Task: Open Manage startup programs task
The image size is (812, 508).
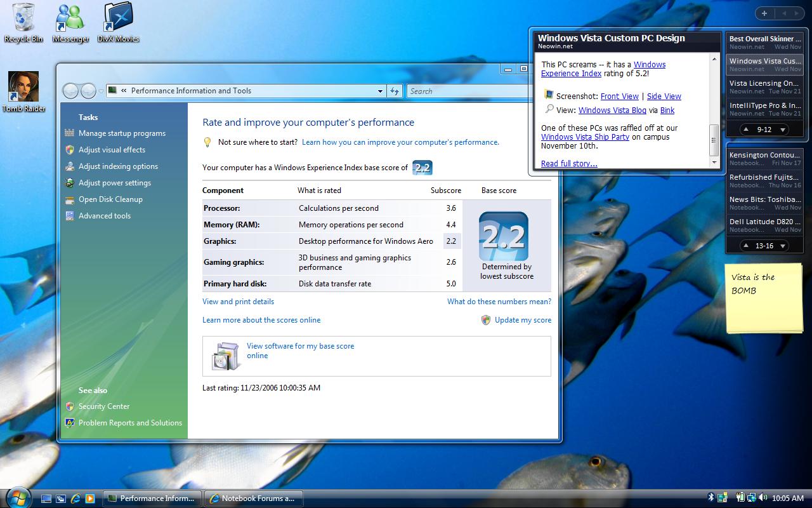Action: click(x=122, y=133)
